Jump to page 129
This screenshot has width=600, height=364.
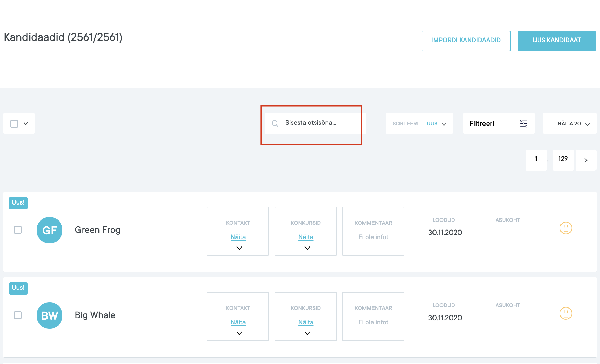tap(563, 159)
